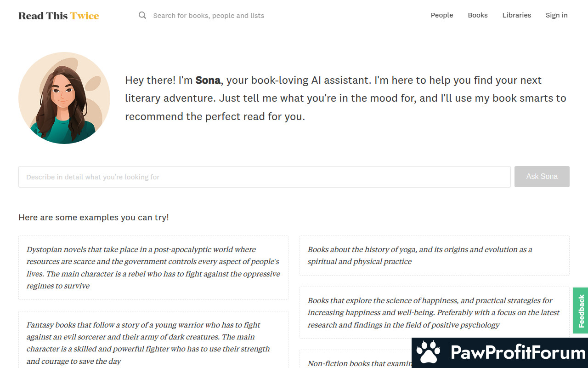
Task: Click the PawProfitForum banner text
Action: [x=518, y=353]
